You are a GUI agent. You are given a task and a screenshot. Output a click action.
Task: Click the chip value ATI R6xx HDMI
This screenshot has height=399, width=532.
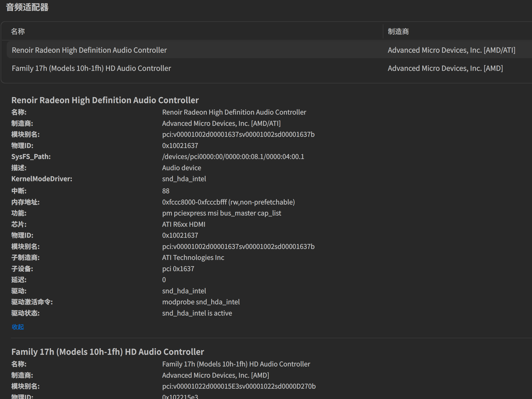[x=184, y=224]
